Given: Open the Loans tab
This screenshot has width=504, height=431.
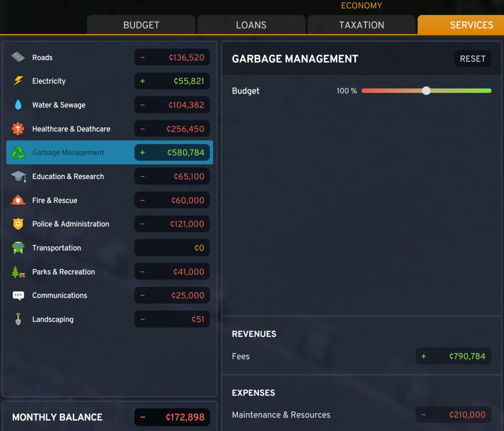Looking at the screenshot, I should click(x=251, y=25).
